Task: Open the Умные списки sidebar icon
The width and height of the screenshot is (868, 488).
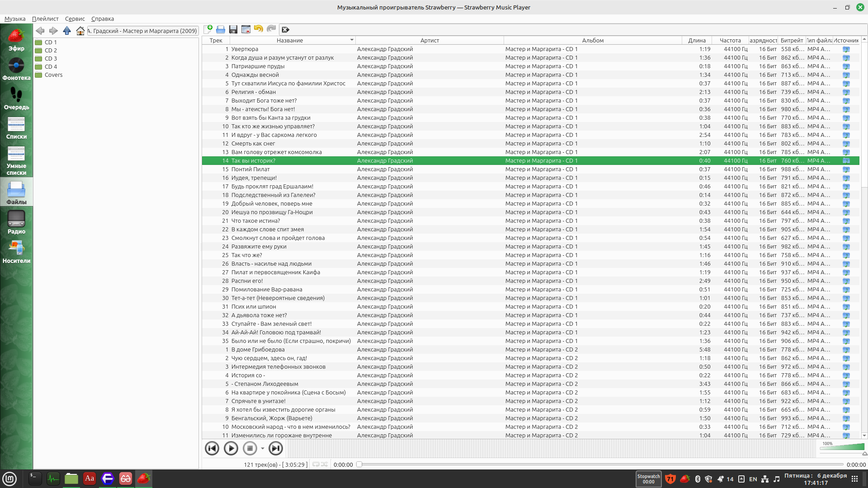Action: coord(16,160)
